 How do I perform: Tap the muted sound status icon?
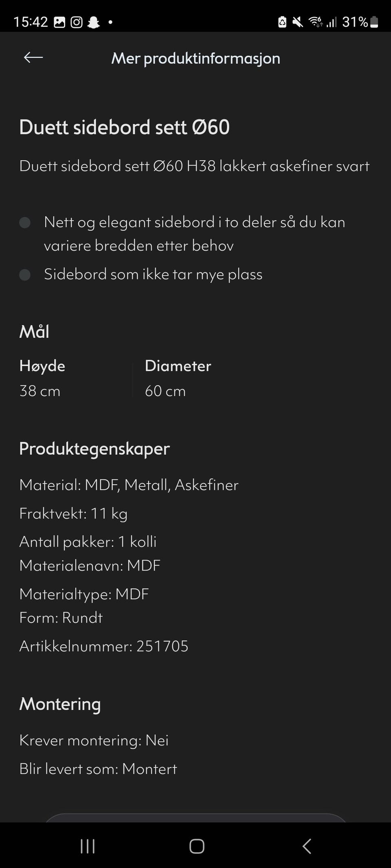pyautogui.click(x=298, y=22)
